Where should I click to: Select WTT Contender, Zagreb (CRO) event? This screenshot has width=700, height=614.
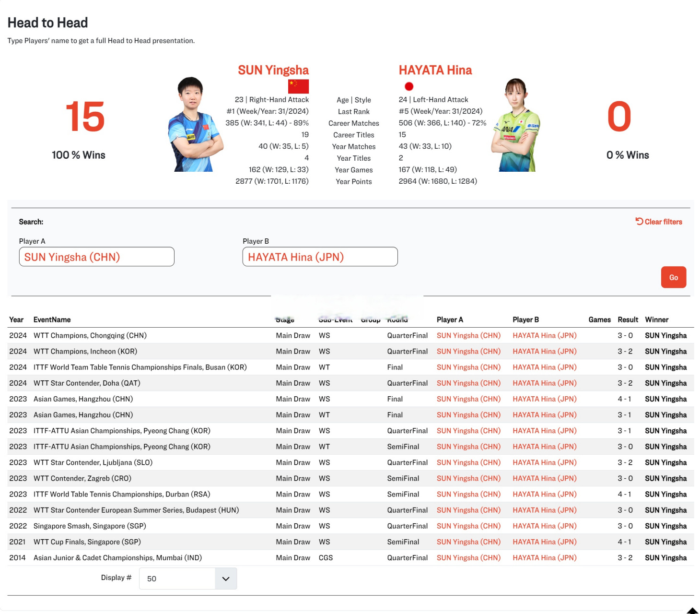82,478
